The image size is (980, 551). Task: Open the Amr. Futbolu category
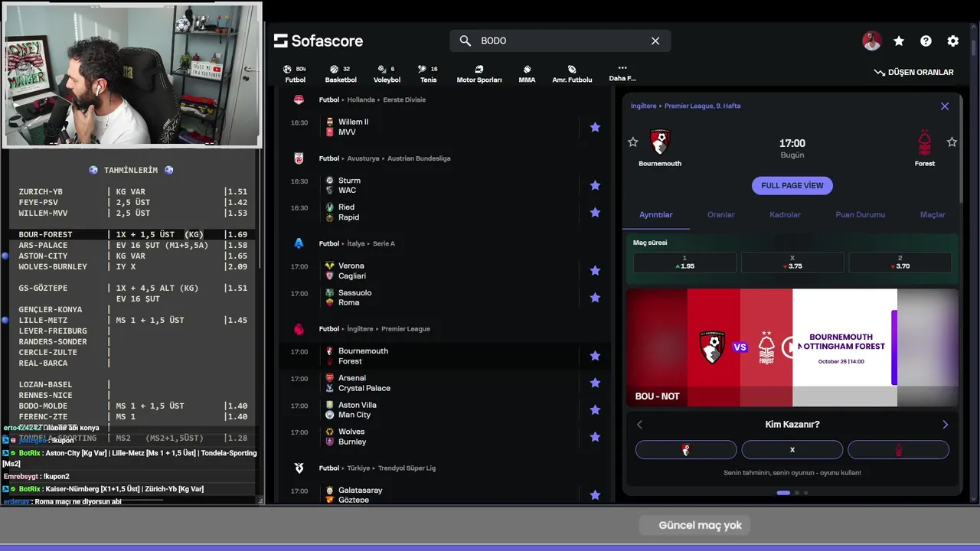tap(572, 74)
